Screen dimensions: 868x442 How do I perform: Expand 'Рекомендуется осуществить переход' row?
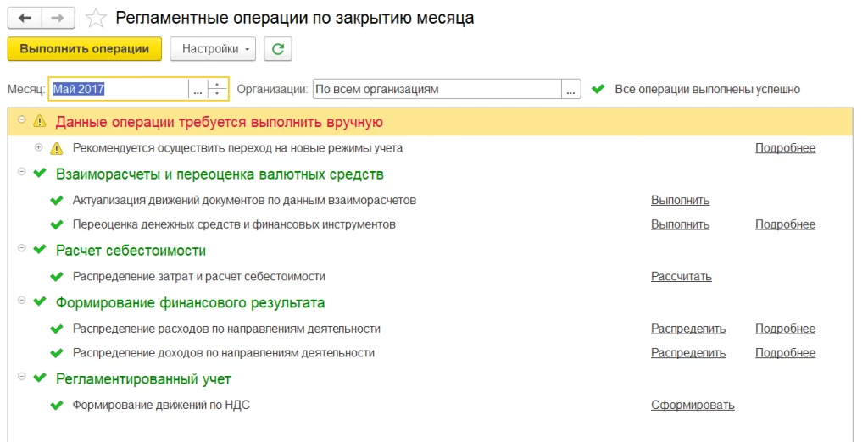[x=38, y=147]
